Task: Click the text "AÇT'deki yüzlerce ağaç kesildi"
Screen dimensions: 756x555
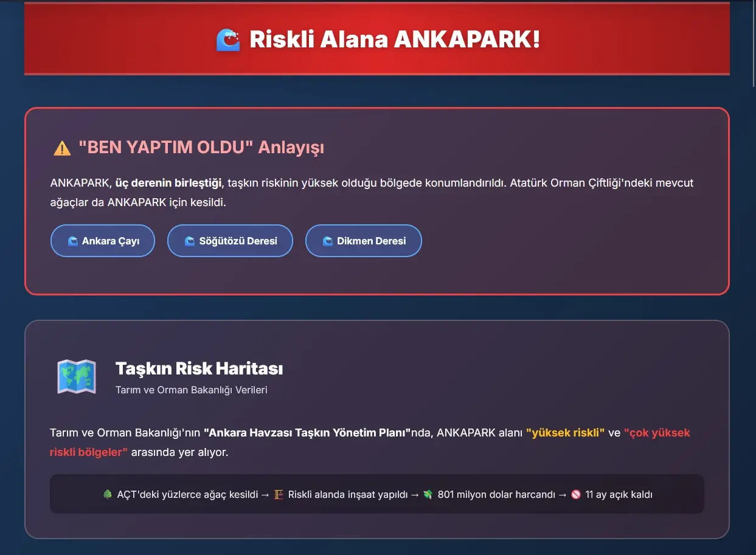Action: 188,494
